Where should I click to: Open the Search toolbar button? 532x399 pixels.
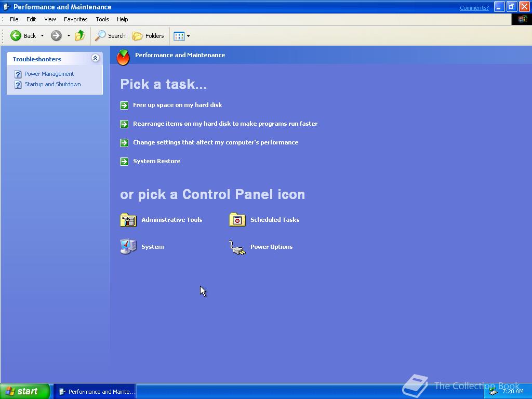110,36
